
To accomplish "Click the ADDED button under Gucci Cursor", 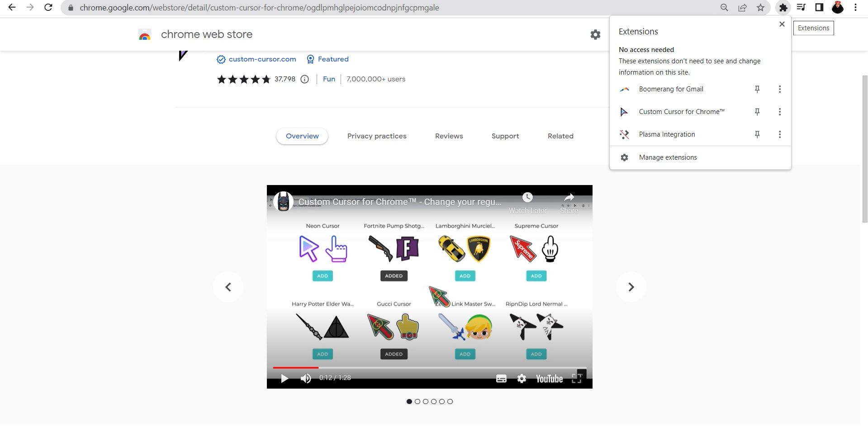I will pyautogui.click(x=394, y=354).
